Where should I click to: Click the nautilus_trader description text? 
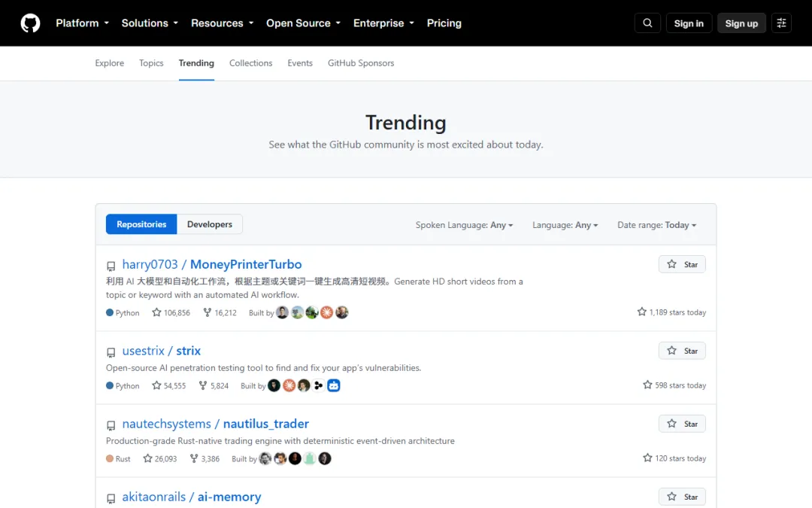(280, 441)
